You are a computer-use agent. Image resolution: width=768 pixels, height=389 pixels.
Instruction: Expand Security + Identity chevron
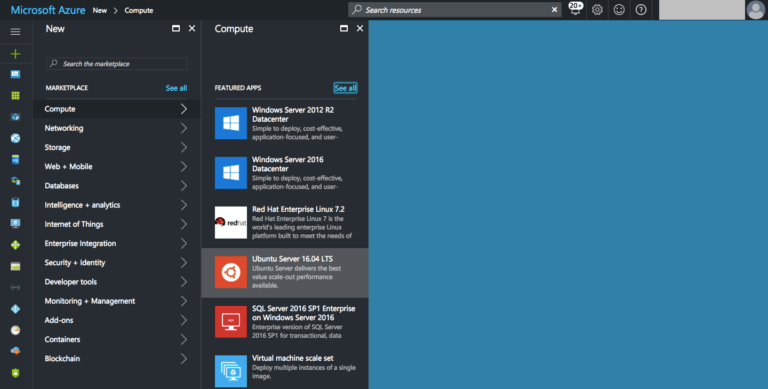tap(184, 263)
